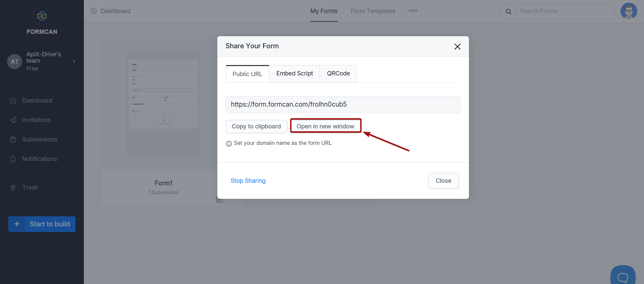Screen dimensions: 644x284
Task: Go to Submissions in the sidebar
Action: (39, 139)
